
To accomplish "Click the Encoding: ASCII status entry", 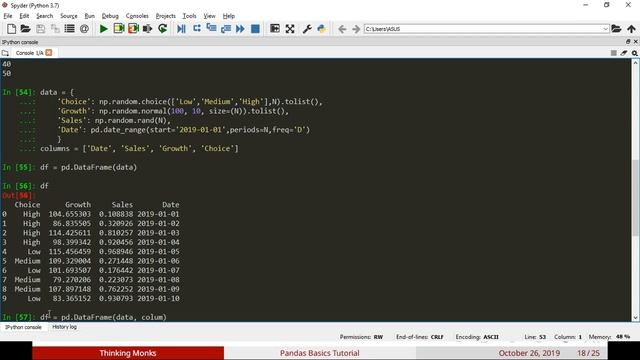I will [x=477, y=337].
